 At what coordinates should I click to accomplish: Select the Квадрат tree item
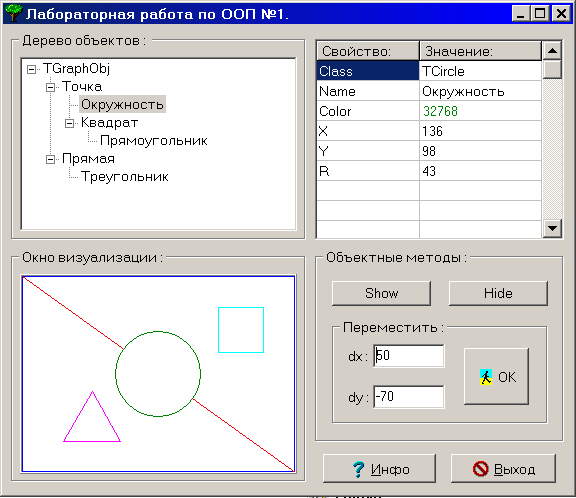(109, 123)
